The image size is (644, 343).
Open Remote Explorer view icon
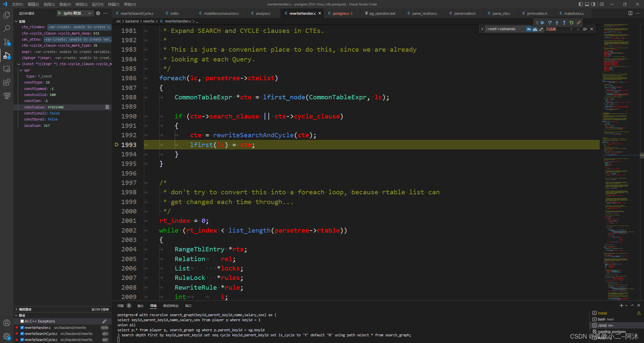coord(6,69)
